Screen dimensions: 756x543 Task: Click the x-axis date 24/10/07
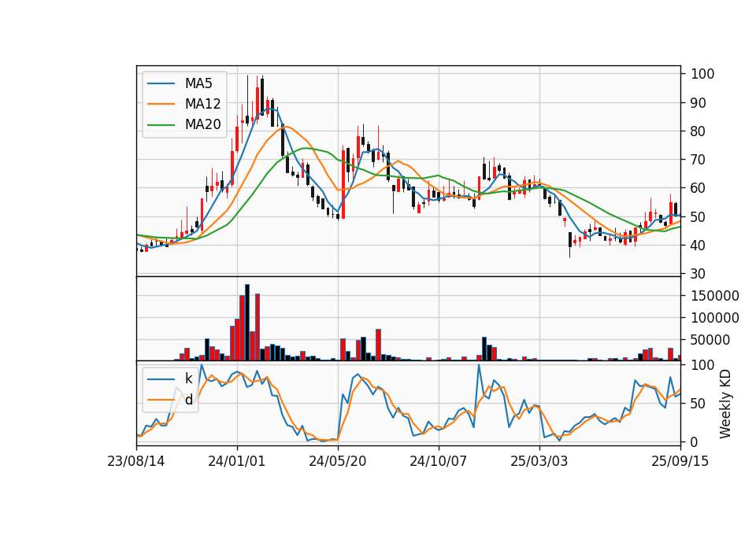click(x=439, y=461)
